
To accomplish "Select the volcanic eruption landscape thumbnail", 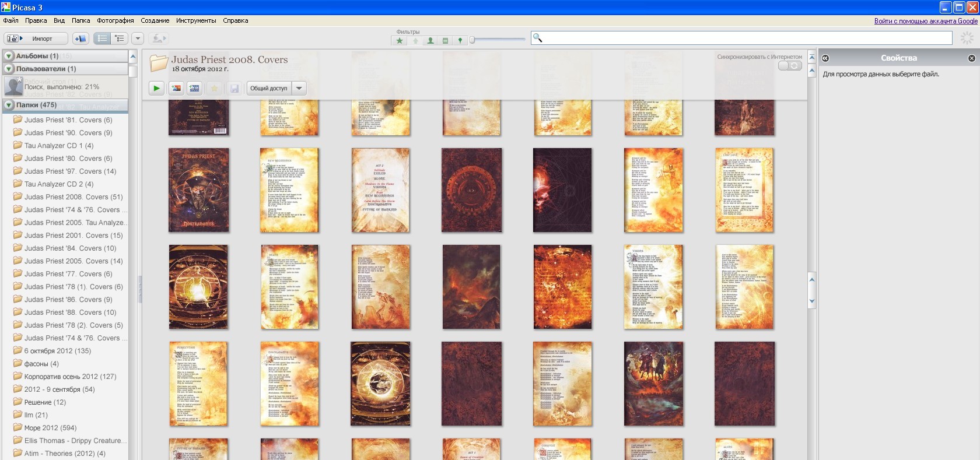I will pyautogui.click(x=471, y=287).
